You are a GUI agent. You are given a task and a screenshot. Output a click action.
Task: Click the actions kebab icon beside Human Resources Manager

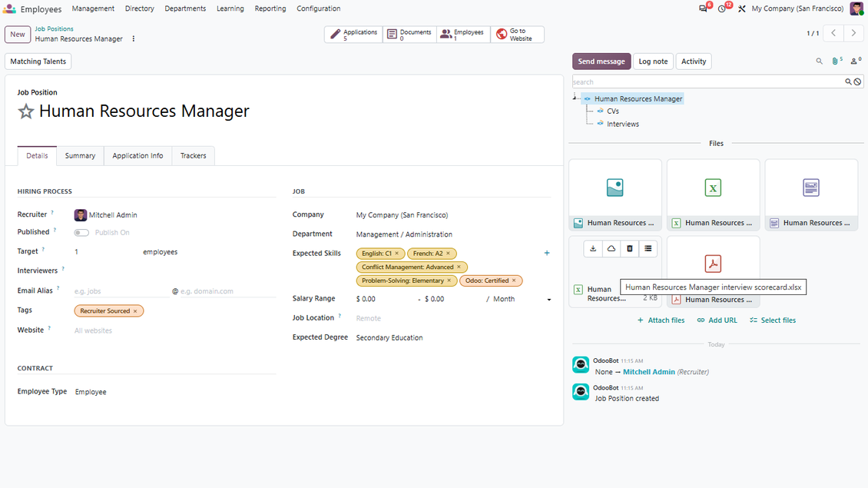(x=134, y=38)
